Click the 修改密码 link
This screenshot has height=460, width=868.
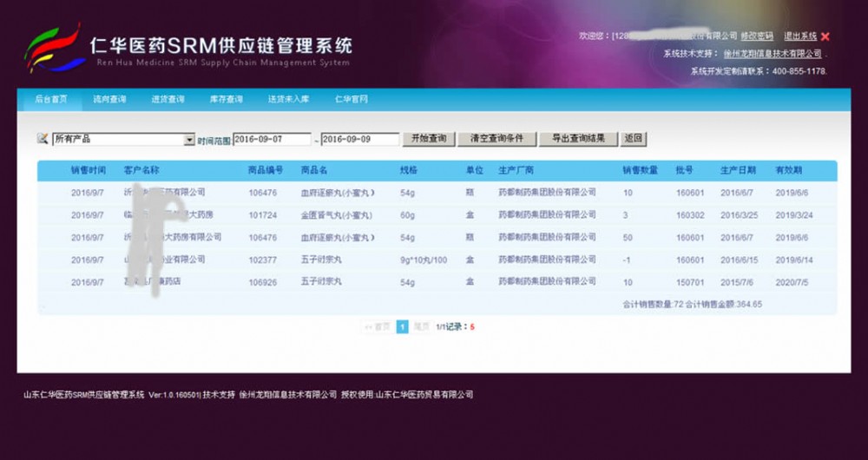pyautogui.click(x=757, y=36)
